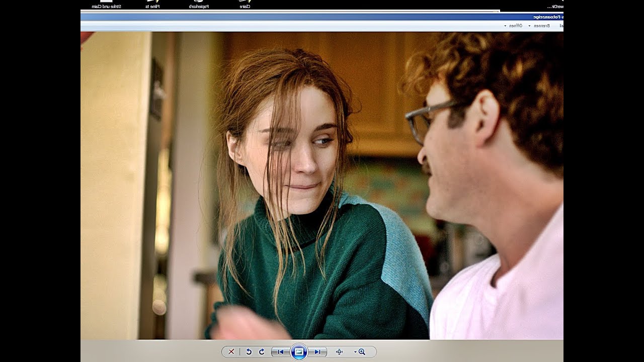Viewport: 644px width, 362px height.
Task: Start the slideshow with the round center button
Action: 299,352
